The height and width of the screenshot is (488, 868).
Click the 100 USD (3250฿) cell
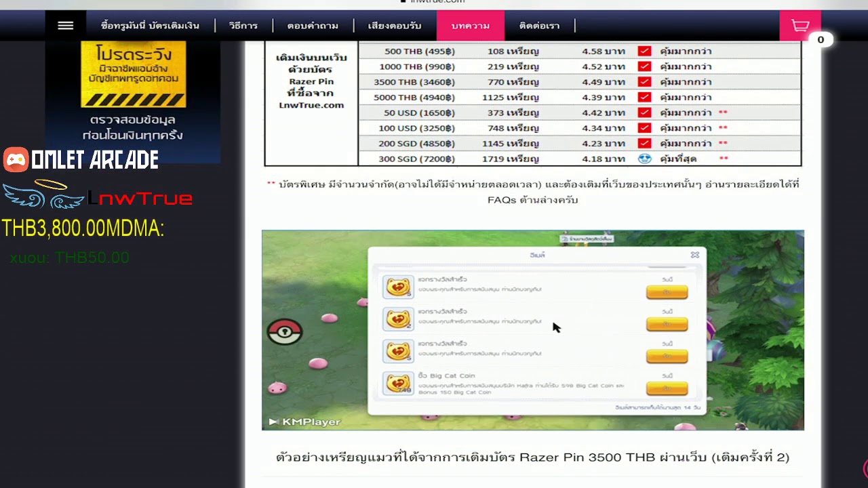pos(416,128)
